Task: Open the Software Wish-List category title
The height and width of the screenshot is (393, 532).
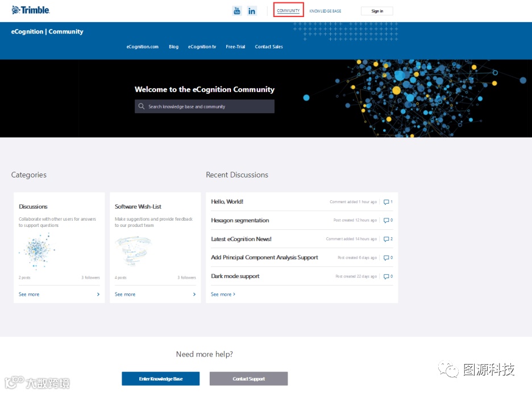Action: point(138,206)
